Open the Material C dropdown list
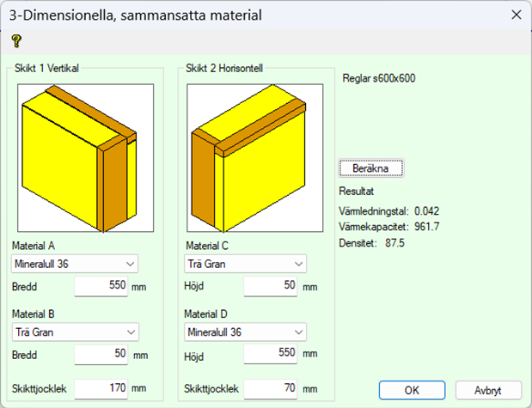The height and width of the screenshot is (408, 532). (x=245, y=264)
